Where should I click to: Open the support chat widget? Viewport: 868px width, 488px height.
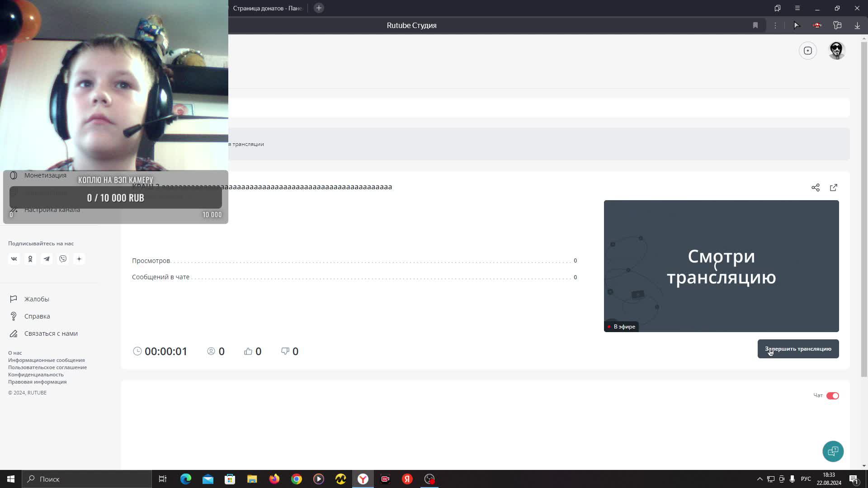coord(833,451)
